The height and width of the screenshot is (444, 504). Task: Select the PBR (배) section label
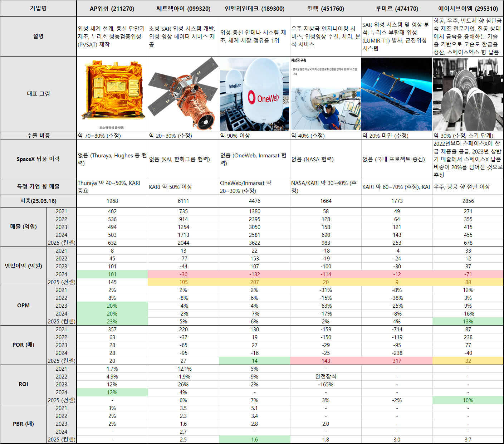pyautogui.click(x=24, y=424)
